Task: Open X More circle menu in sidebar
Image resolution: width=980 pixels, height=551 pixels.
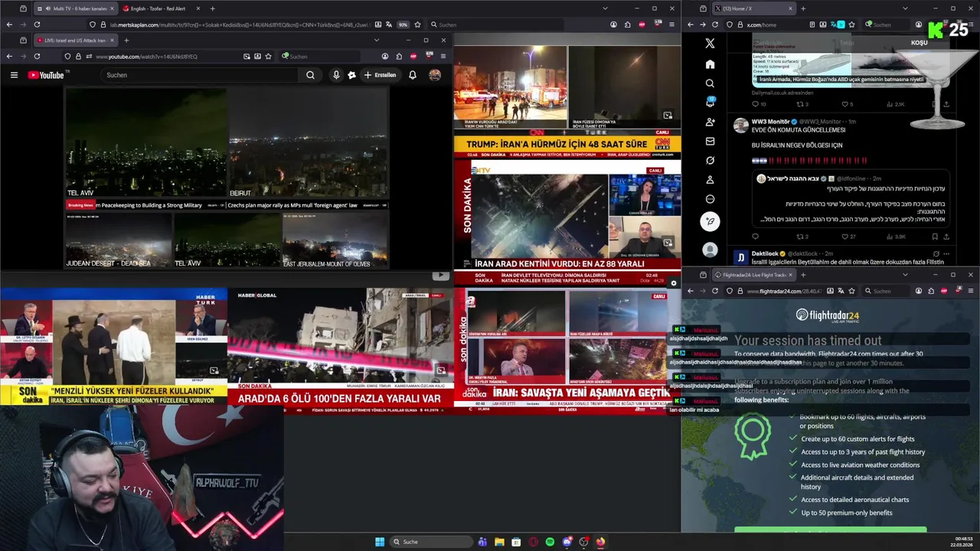Action: click(x=710, y=199)
